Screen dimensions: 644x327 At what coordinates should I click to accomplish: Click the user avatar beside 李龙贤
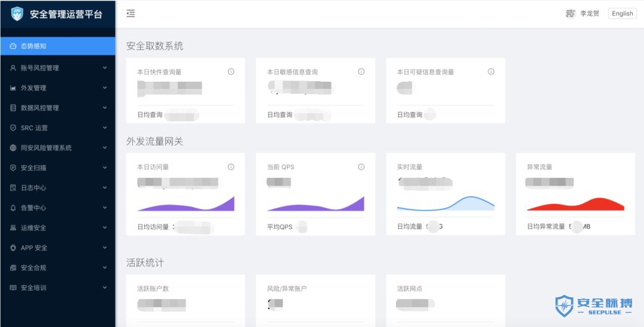[571, 14]
